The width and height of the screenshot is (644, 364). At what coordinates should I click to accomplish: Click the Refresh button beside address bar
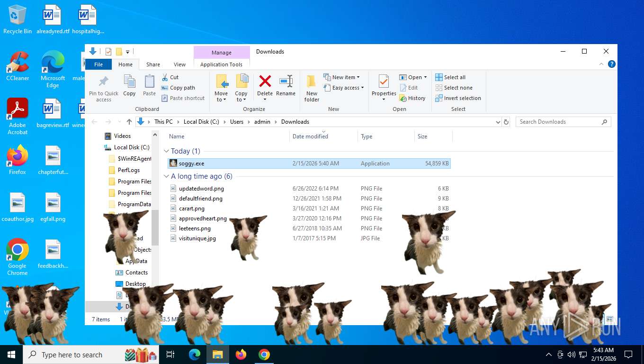pyautogui.click(x=506, y=122)
